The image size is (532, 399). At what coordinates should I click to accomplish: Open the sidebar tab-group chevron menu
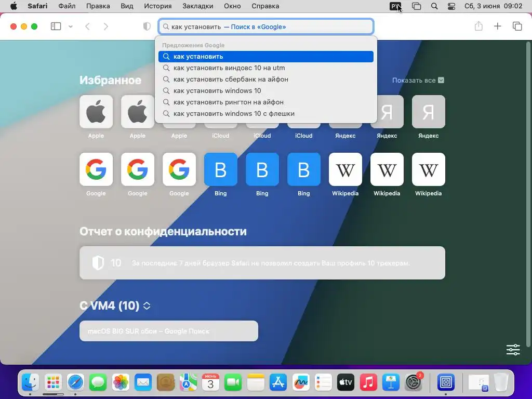coord(71,26)
